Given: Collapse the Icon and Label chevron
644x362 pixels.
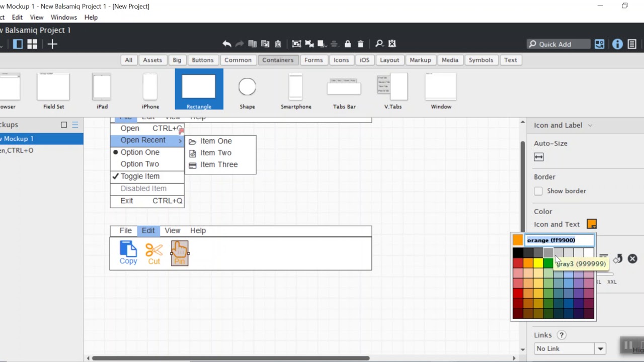Looking at the screenshot, I should tap(590, 125).
